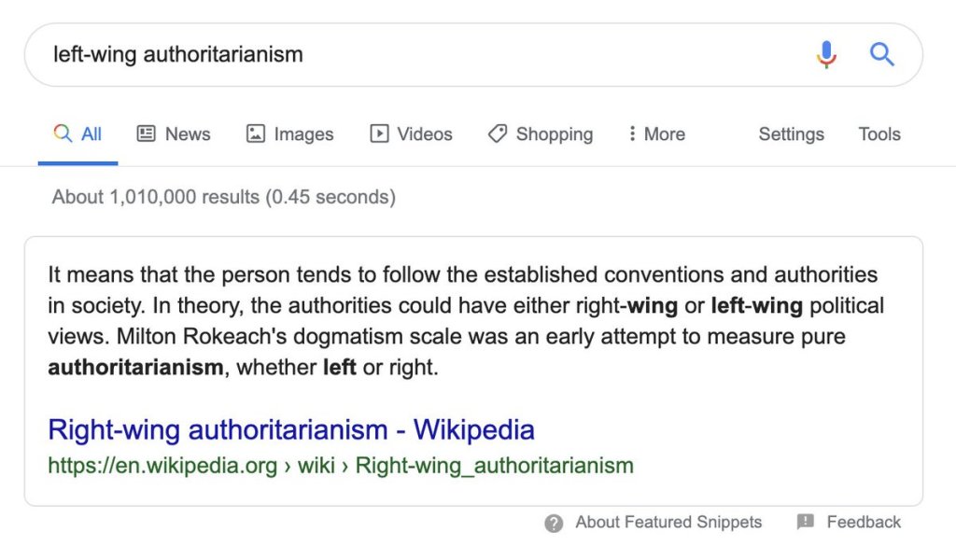This screenshot has height=560, width=956.
Task: Click the question mark icon near Featured Snippets
Action: [x=554, y=523]
